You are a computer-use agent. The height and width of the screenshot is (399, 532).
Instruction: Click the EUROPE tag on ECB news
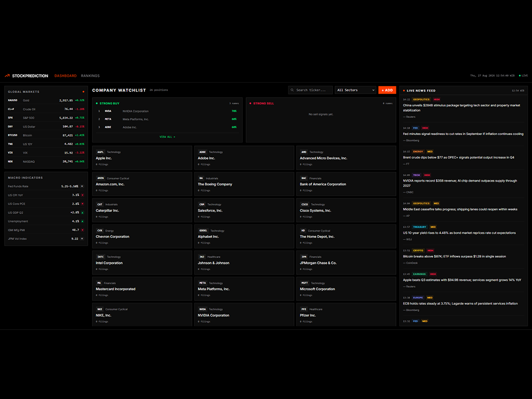pyautogui.click(x=418, y=298)
